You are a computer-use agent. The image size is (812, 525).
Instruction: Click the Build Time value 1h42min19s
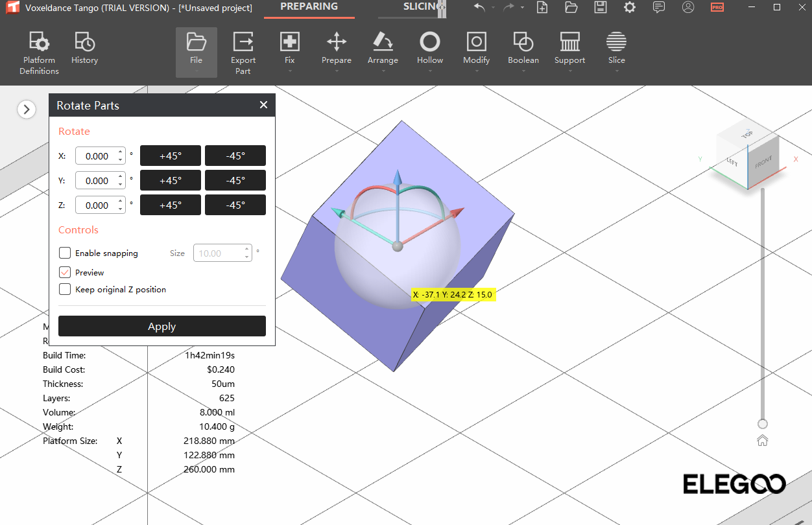point(209,355)
